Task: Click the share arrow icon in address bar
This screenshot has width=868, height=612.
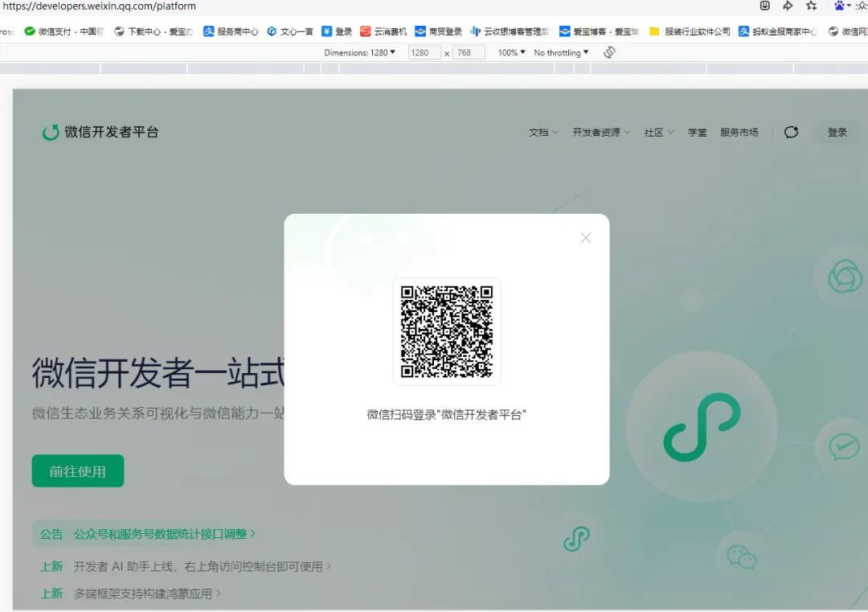Action: click(788, 6)
